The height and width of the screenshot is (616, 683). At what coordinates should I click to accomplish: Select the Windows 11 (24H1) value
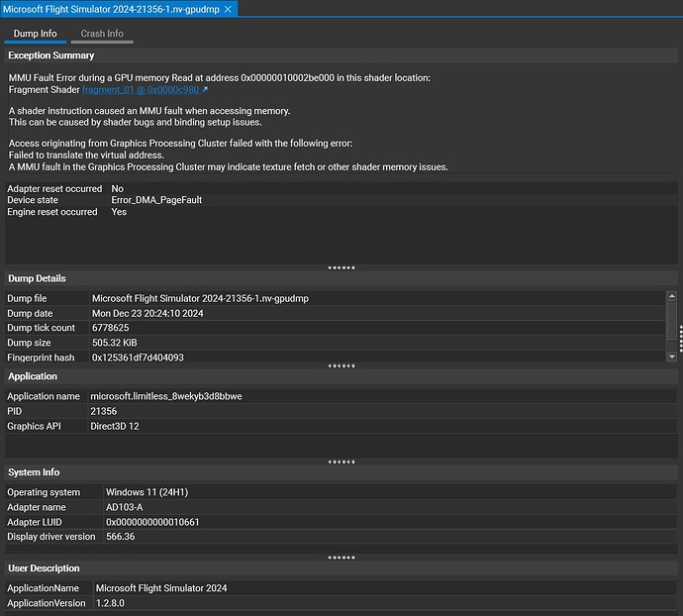tap(146, 492)
